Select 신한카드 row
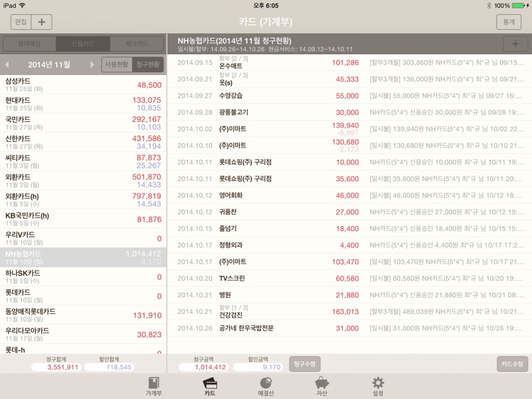This screenshot has width=532, height=399. 83,142
